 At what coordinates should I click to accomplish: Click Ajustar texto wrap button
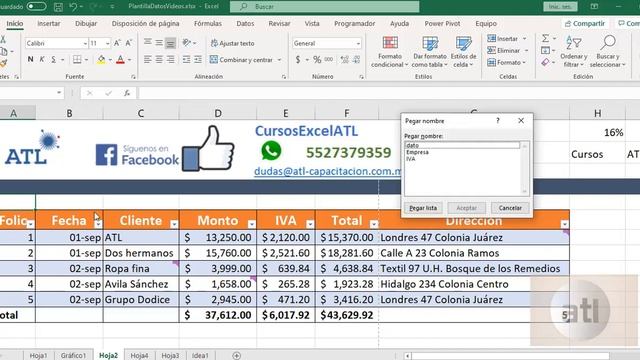[232, 43]
